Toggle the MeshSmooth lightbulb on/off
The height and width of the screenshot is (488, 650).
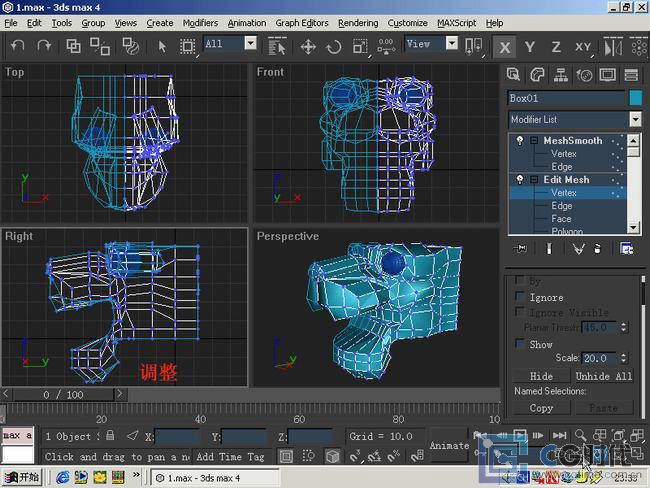[519, 141]
